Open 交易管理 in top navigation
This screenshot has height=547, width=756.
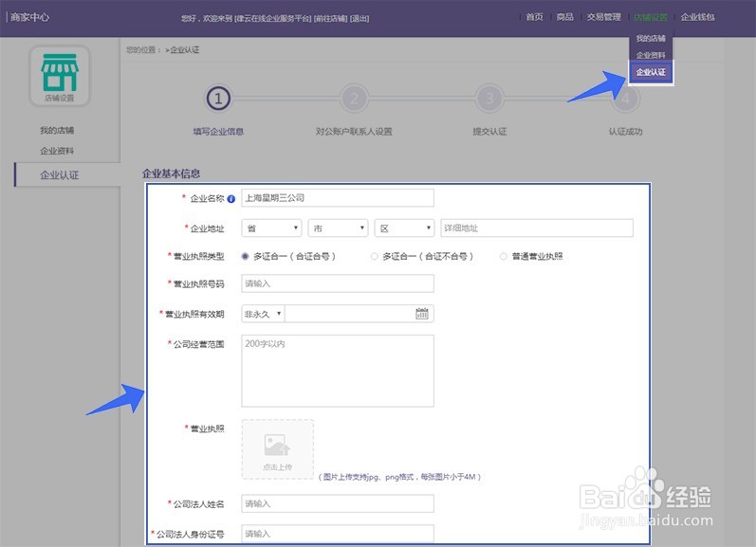(x=603, y=17)
